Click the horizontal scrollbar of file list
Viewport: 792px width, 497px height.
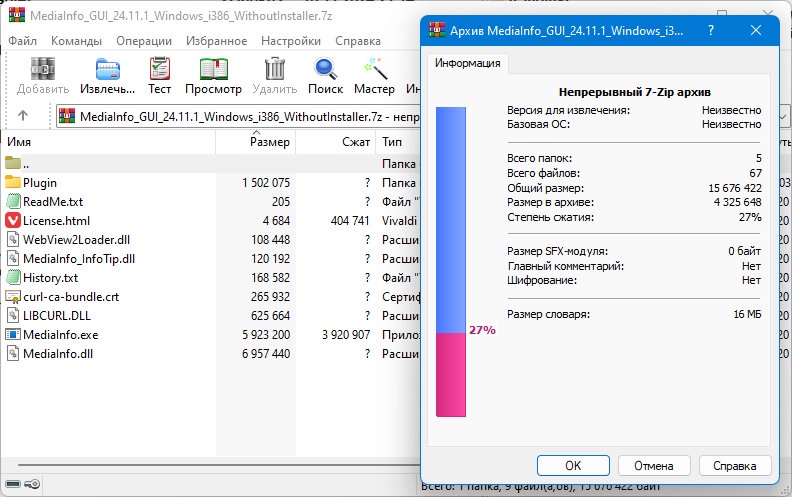(x=219, y=465)
